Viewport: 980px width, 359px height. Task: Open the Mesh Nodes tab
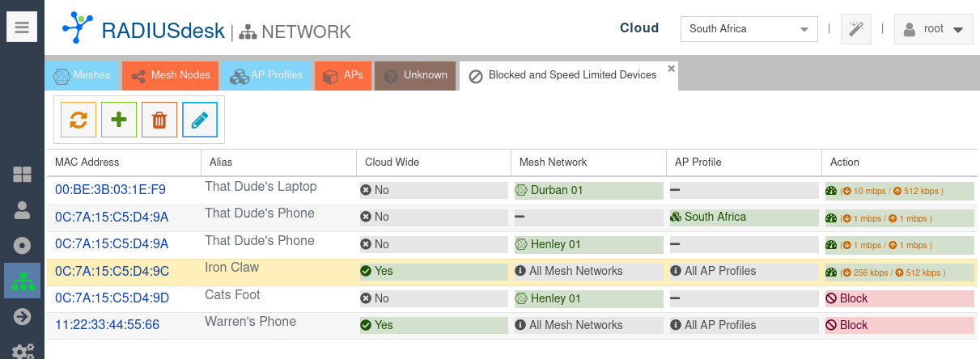click(170, 75)
